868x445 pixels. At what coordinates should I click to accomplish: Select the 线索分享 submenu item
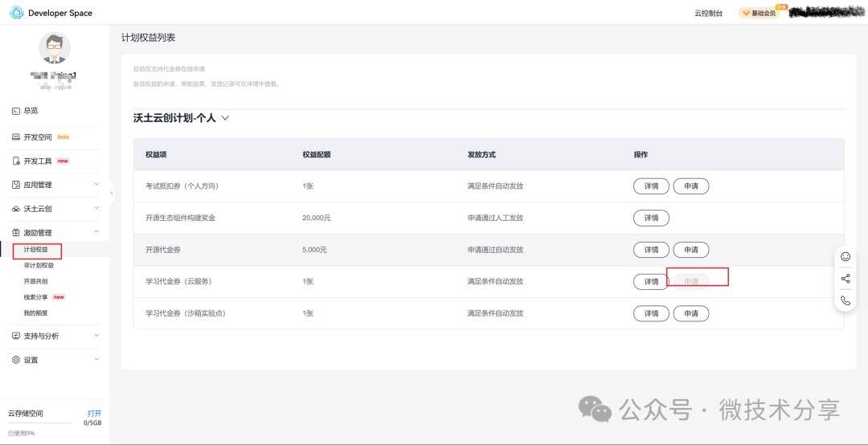point(35,297)
